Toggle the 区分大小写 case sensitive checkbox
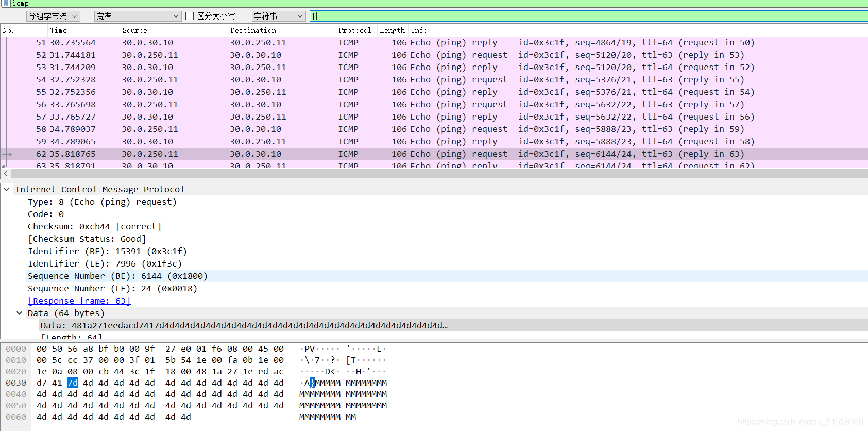 pyautogui.click(x=190, y=16)
